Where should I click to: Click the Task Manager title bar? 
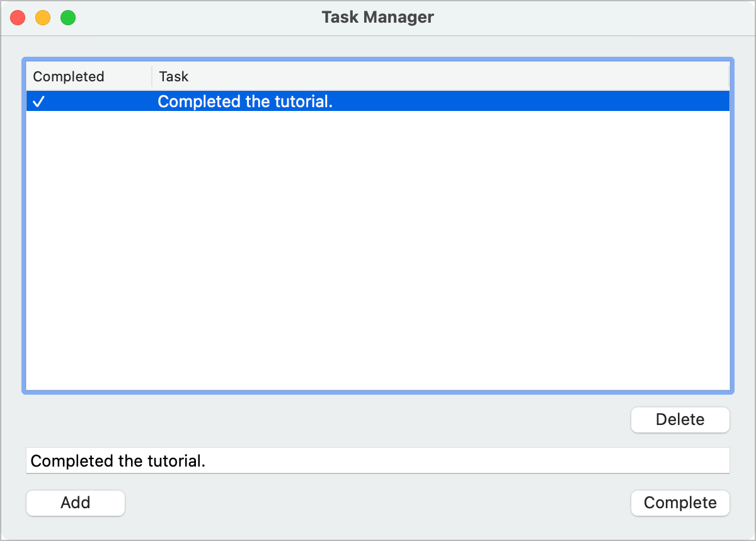tap(377, 17)
